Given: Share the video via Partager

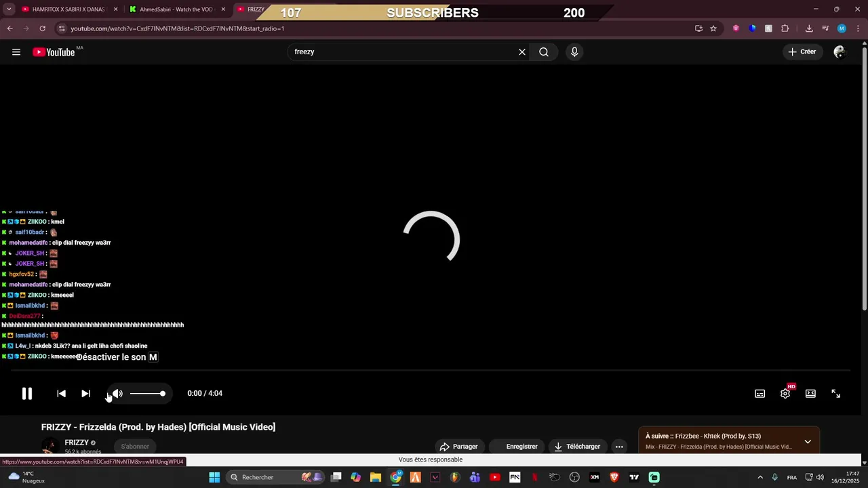Looking at the screenshot, I should click(x=459, y=447).
